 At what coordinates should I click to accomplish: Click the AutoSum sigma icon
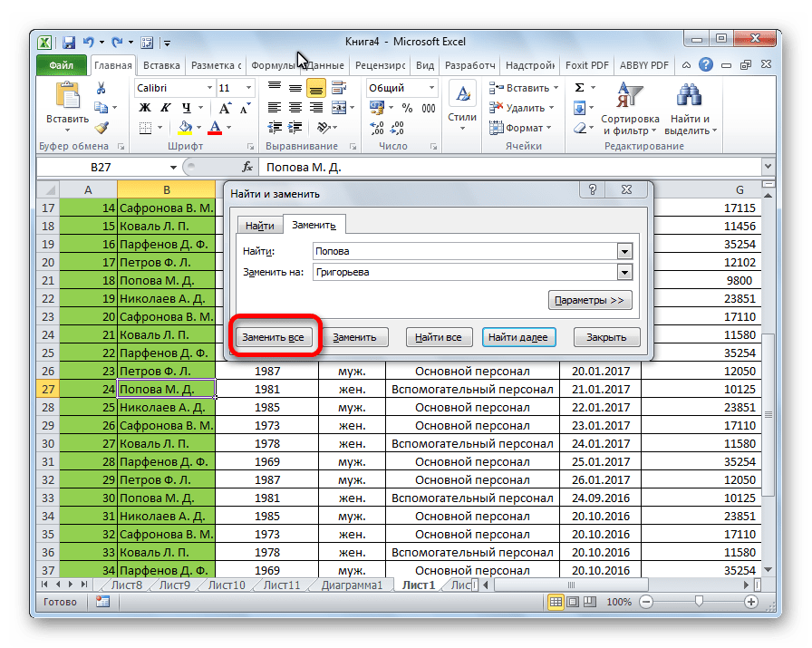click(580, 88)
